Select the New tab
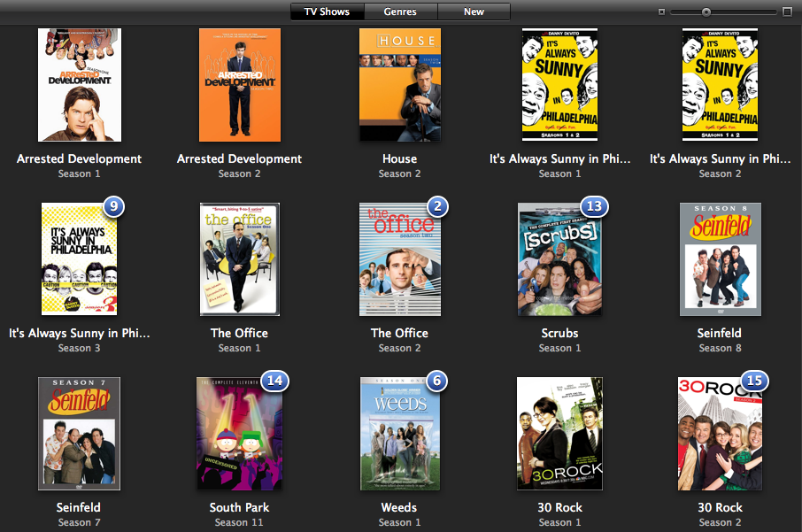 [x=474, y=12]
